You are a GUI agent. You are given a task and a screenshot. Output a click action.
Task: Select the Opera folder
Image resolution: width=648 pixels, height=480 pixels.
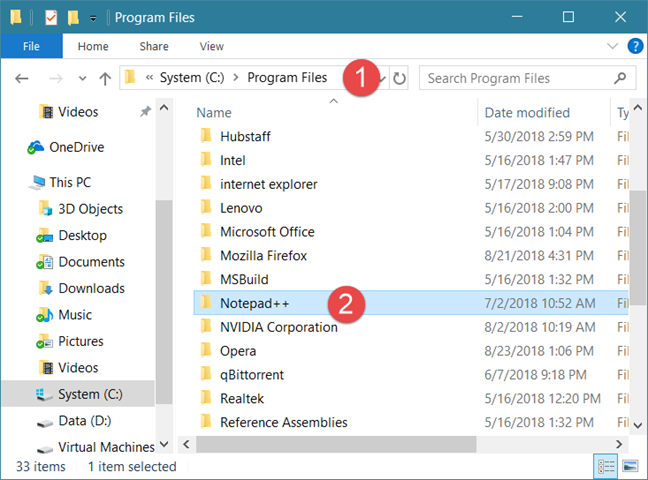point(411,351)
